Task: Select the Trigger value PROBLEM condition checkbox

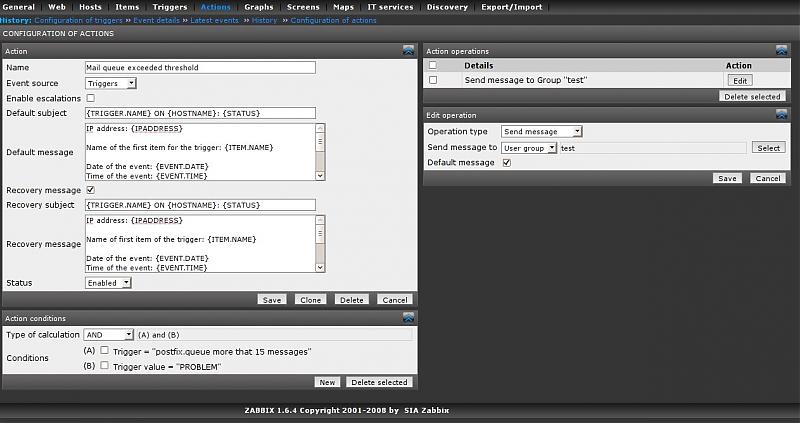Action: pos(104,366)
